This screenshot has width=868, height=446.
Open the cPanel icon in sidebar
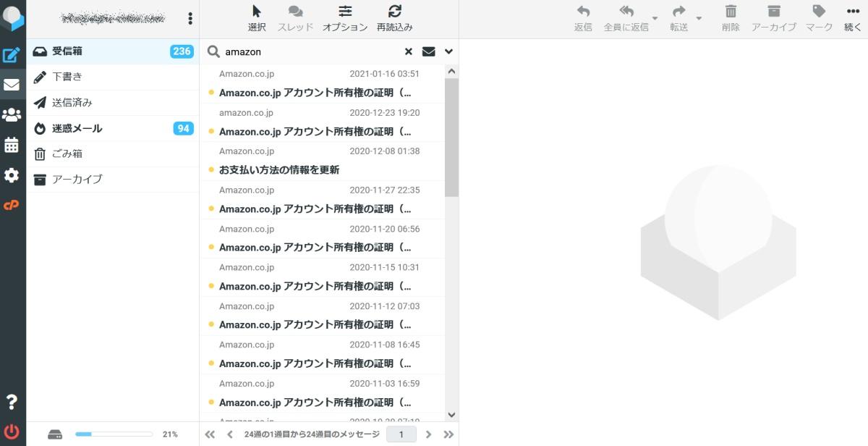tap(12, 206)
